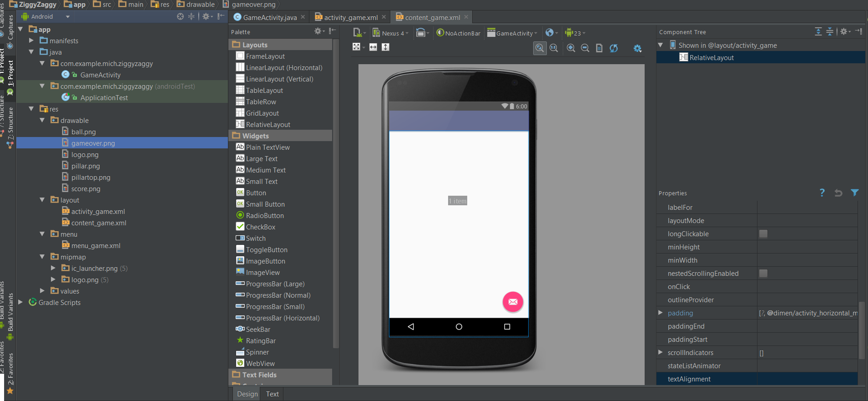868x401 pixels.
Task: Click the zoom in magnifier icon
Action: click(571, 48)
